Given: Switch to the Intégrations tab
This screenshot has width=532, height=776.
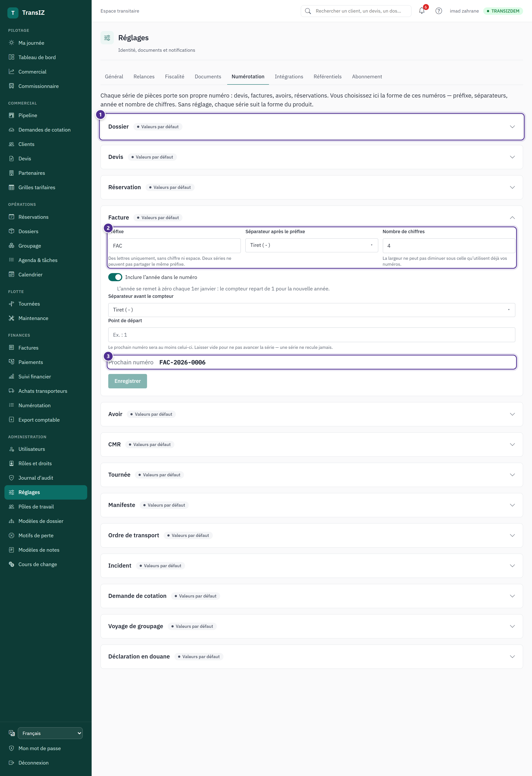Looking at the screenshot, I should coord(289,76).
